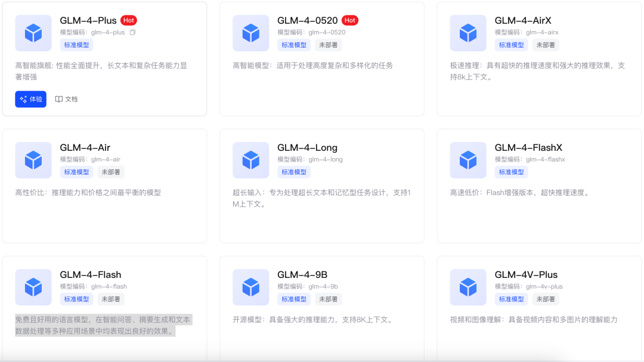
Task: Click the Hot badge on GLM-4-0520
Action: click(350, 20)
